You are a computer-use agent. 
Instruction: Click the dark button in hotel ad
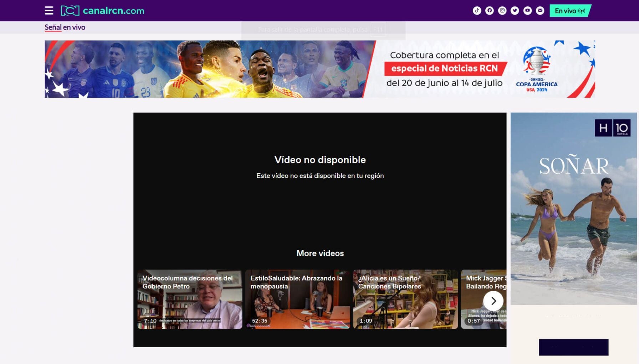coord(573,347)
